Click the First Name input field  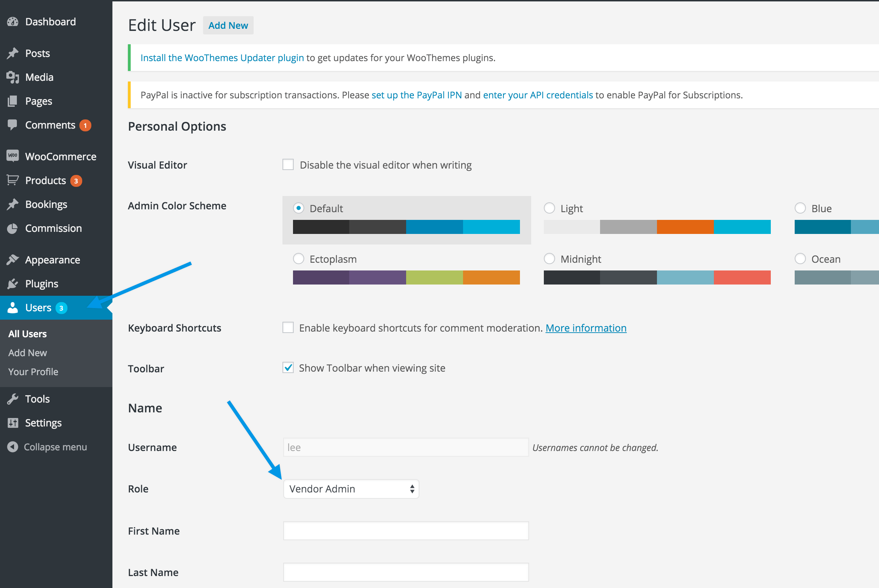[405, 530]
